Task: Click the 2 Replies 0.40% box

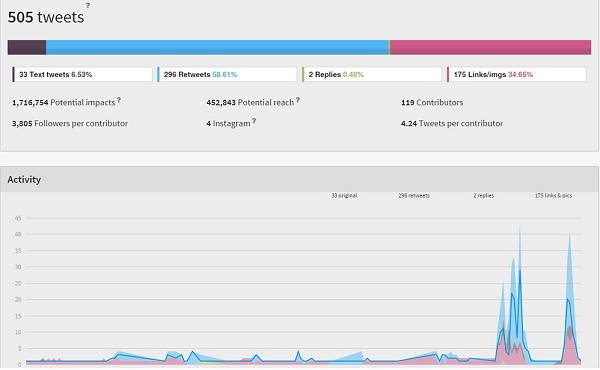Action: coord(372,74)
